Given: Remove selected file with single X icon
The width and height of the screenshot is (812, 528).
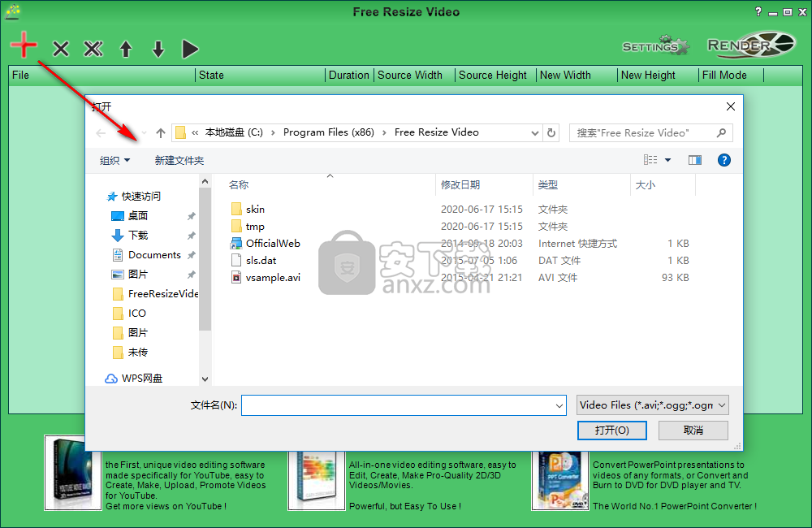Looking at the screenshot, I should pyautogui.click(x=61, y=50).
